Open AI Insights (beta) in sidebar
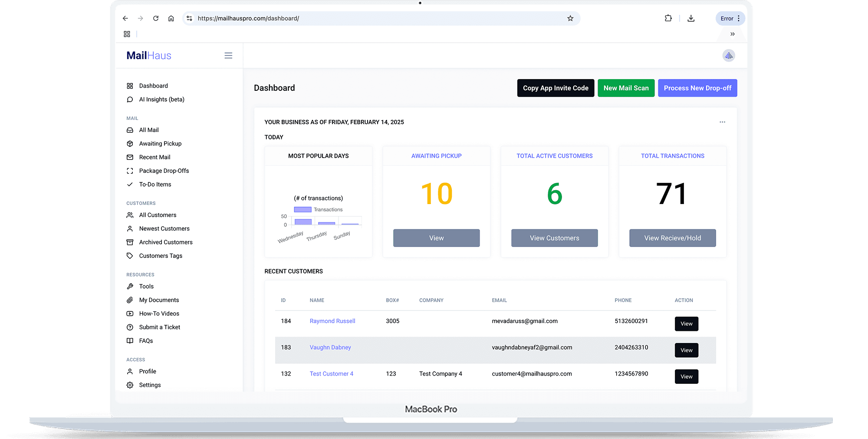868x439 pixels. (161, 99)
